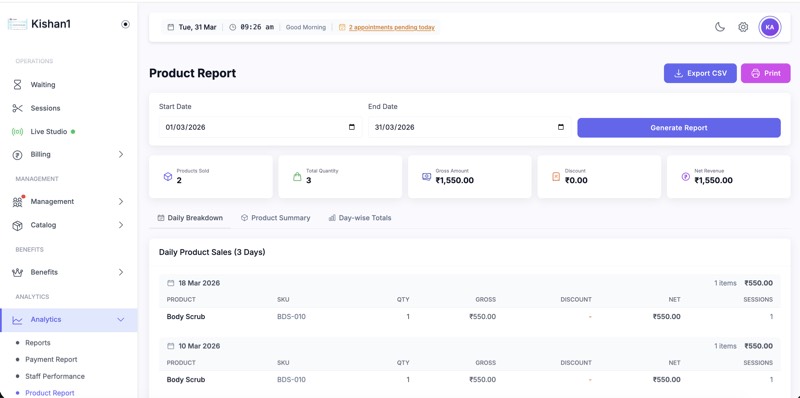
Task: Open Live Studio broadcast icon
Action: pos(17,132)
